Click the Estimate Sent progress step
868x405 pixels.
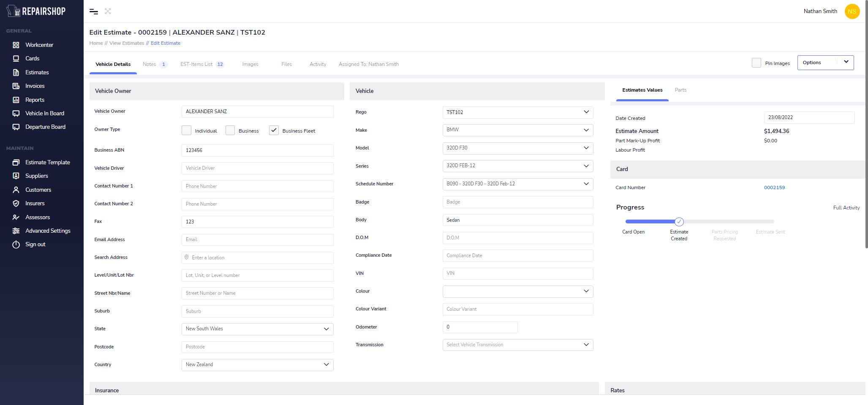tap(770, 232)
